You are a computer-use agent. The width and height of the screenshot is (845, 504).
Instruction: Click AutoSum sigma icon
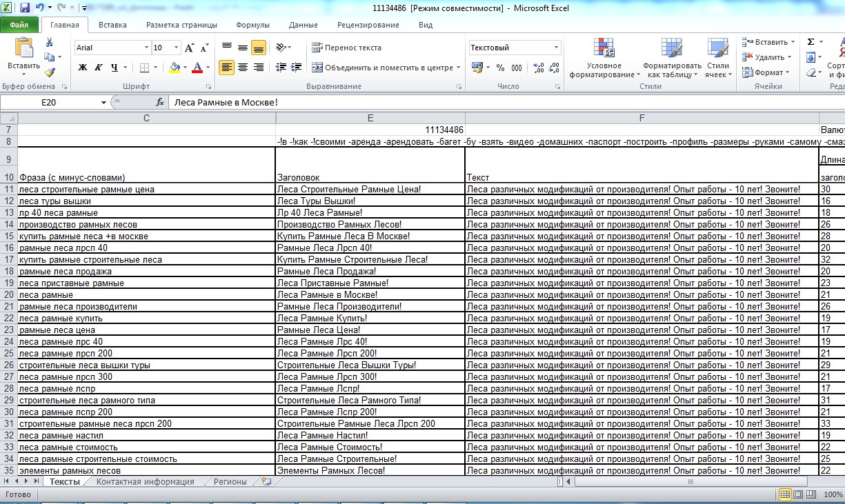[811, 42]
